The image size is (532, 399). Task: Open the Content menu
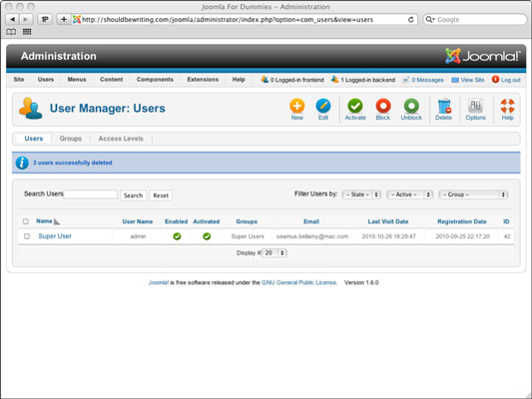(111, 80)
